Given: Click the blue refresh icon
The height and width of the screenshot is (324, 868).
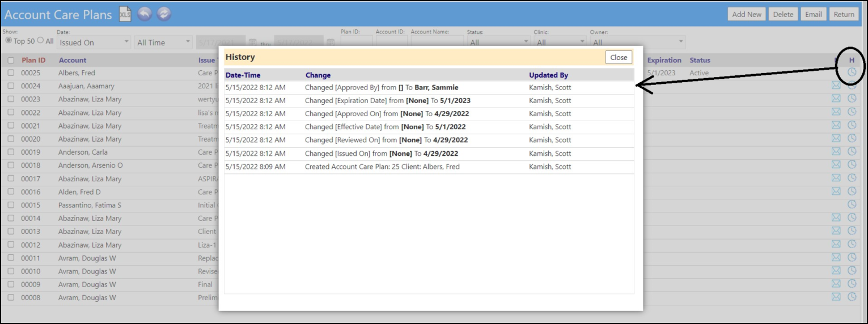Looking at the screenshot, I should click(164, 14).
